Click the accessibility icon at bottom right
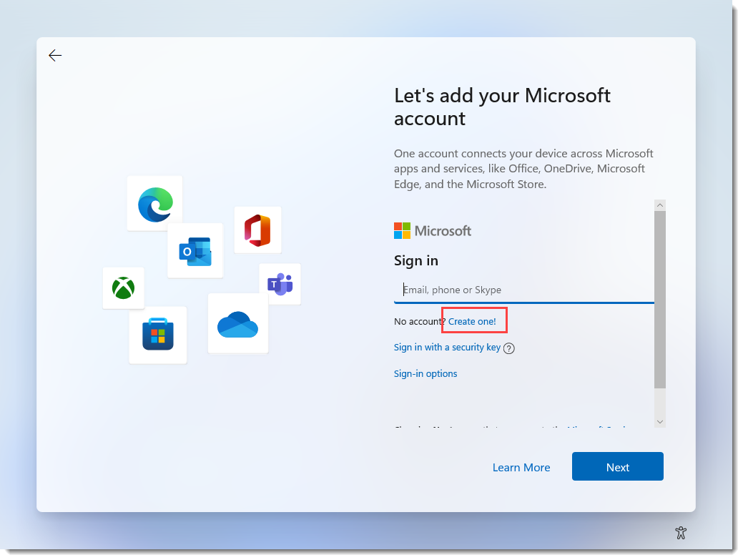Image resolution: width=743 pixels, height=560 pixels. (x=681, y=533)
